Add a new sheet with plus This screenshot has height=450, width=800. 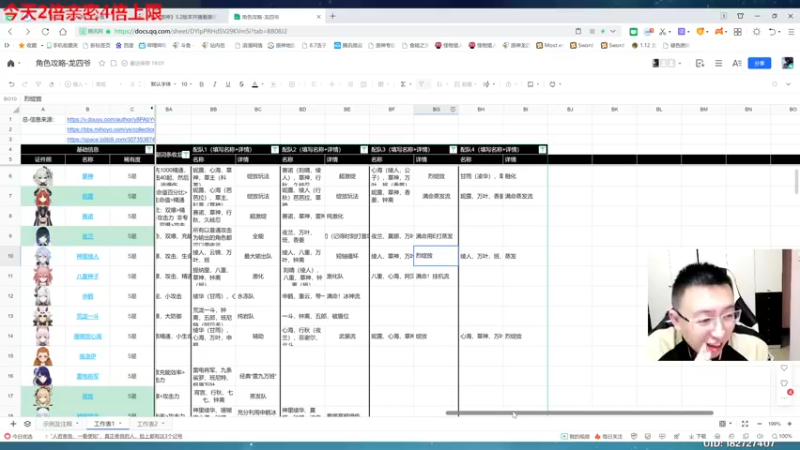pyautogui.click(x=13, y=424)
